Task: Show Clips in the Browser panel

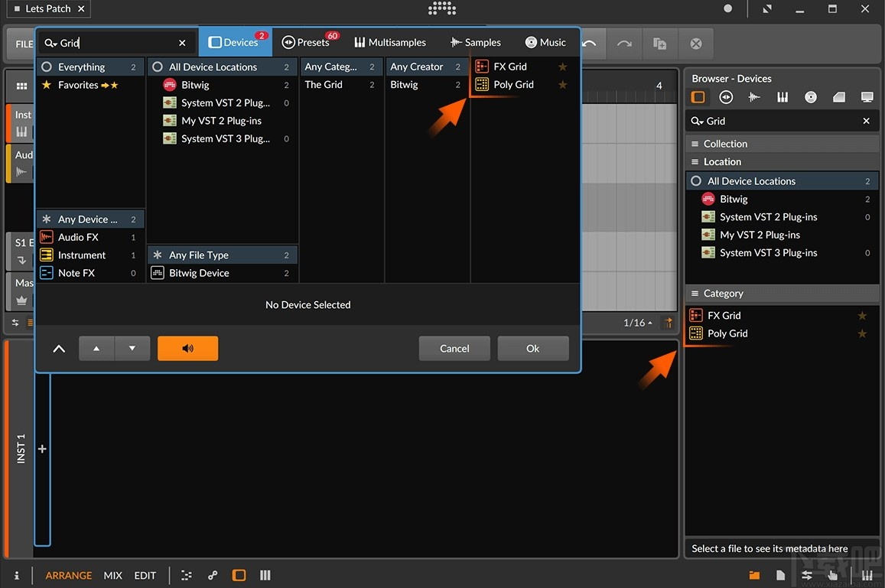Action: coord(838,97)
